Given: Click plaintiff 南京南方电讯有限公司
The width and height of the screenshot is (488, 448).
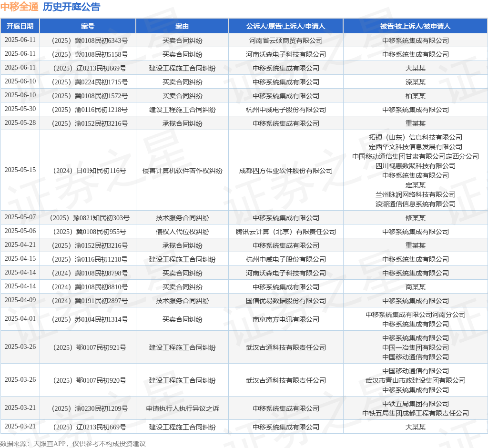Looking at the screenshot, I should (x=286, y=319).
